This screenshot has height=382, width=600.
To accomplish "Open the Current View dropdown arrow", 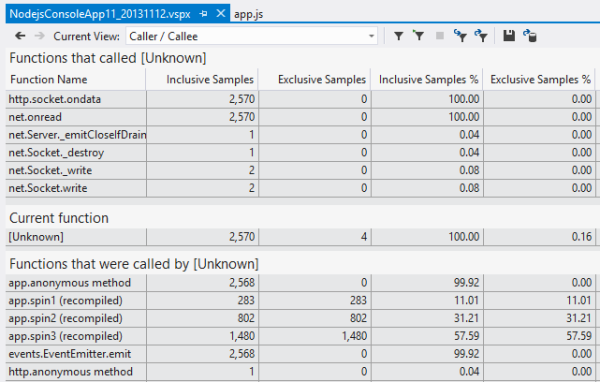I will (371, 36).
